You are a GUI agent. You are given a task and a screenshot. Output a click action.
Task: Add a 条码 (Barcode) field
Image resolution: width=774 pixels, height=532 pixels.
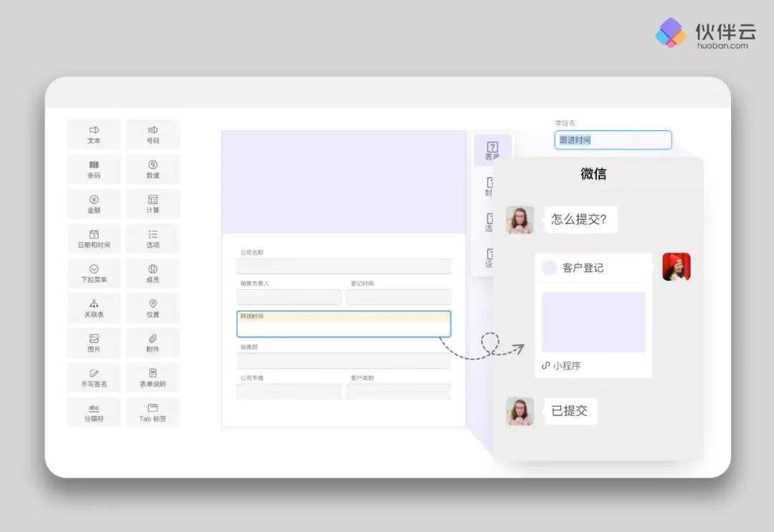coord(94,169)
